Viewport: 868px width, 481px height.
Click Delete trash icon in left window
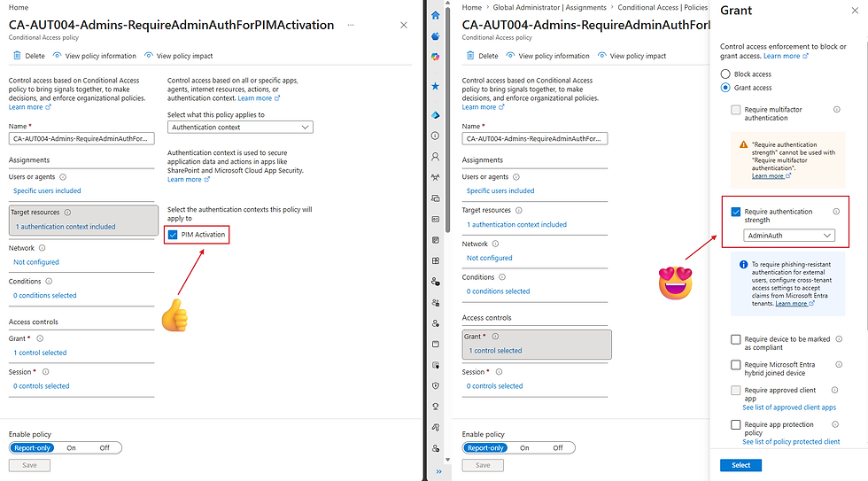17,55
